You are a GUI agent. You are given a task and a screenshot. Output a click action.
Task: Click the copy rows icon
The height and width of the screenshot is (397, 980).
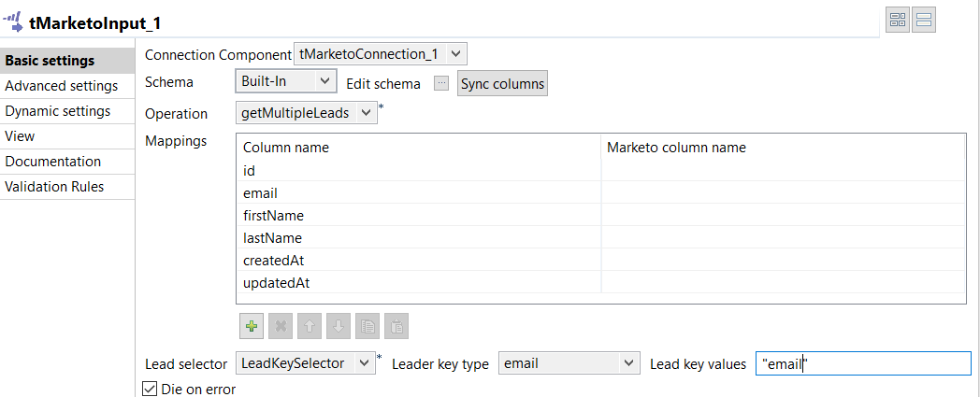[x=367, y=326]
